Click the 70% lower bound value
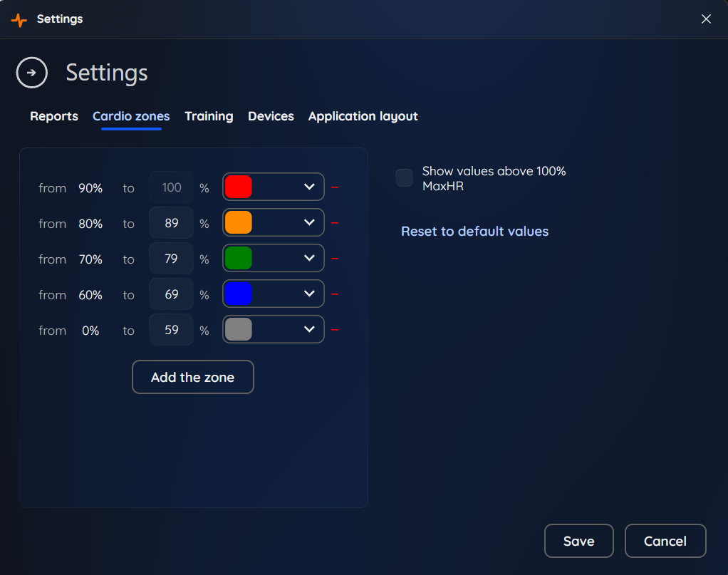This screenshot has width=728, height=575. 90,259
